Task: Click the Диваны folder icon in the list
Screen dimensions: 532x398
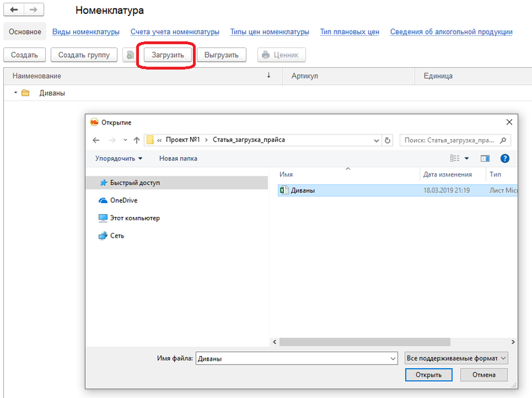Action: [x=25, y=93]
